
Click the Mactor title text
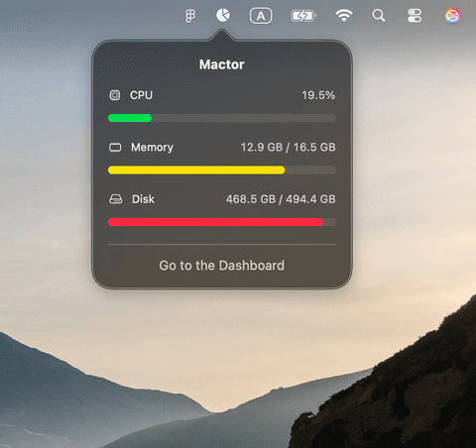click(x=222, y=64)
